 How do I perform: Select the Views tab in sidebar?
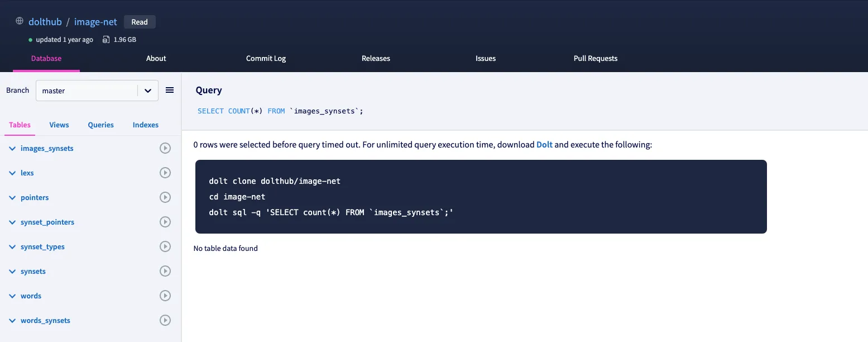pyautogui.click(x=59, y=125)
